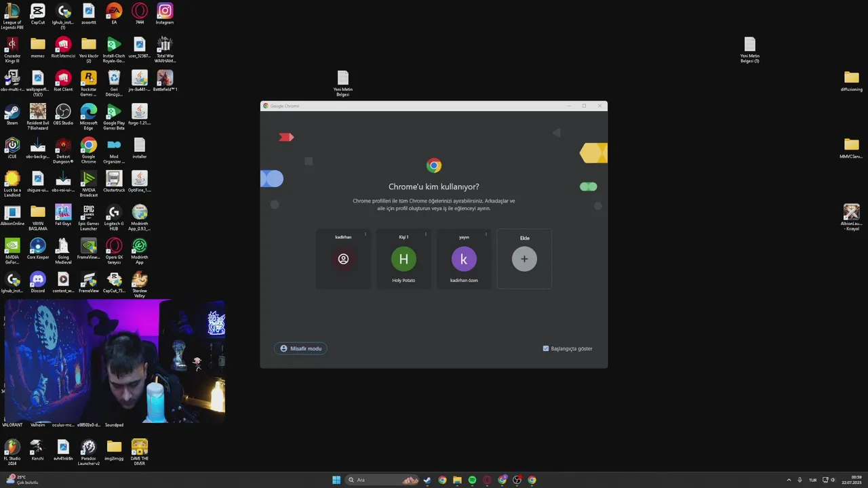Open the diffusioning folder on desktop
Image resolution: width=868 pixels, height=488 pixels.
coord(852,81)
